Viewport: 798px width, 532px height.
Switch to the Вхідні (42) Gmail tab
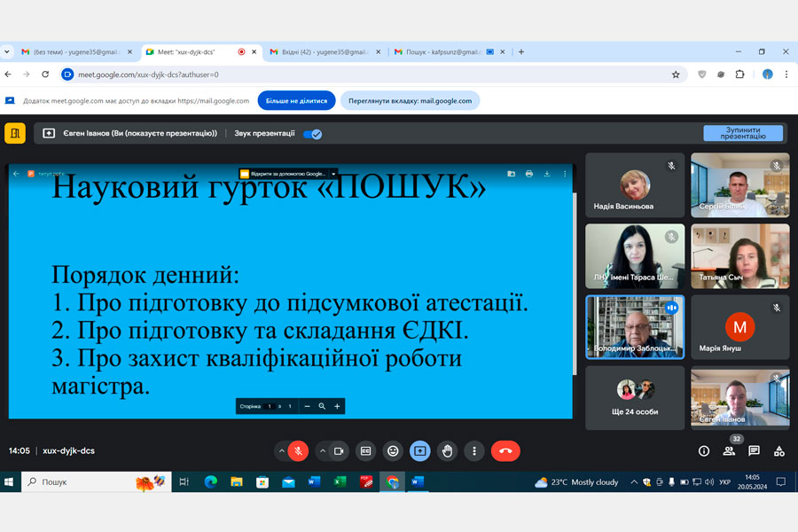coord(325,52)
